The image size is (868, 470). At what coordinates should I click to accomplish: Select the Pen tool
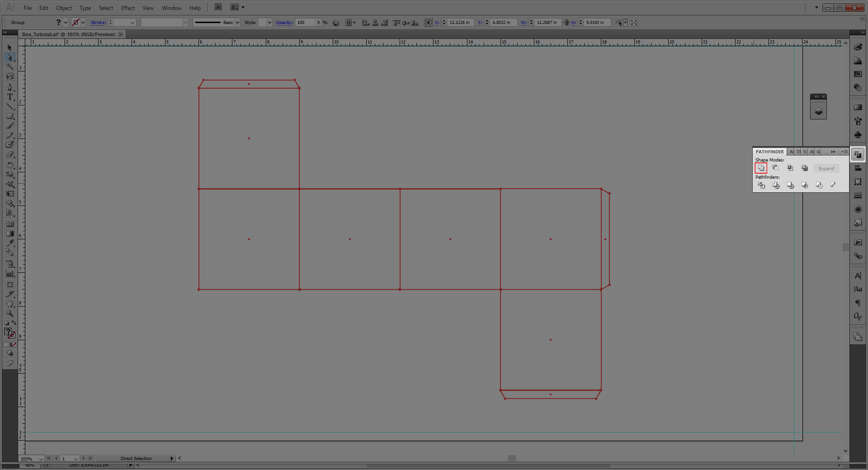10,87
